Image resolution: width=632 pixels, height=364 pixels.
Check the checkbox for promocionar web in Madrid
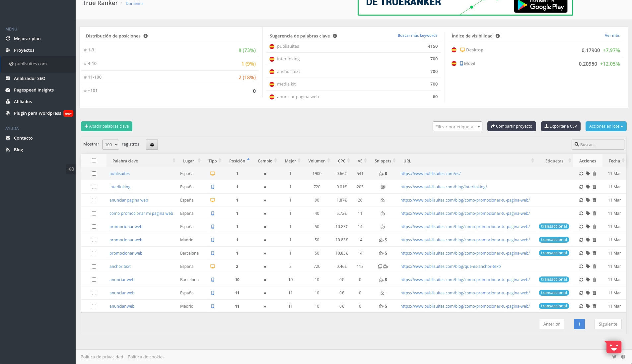(94, 240)
